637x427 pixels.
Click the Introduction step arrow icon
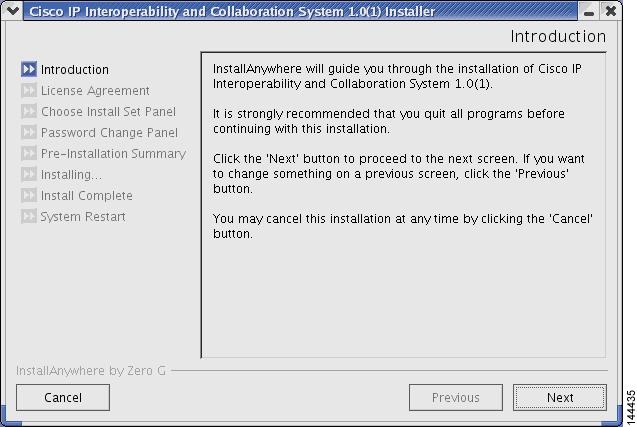coord(28,70)
